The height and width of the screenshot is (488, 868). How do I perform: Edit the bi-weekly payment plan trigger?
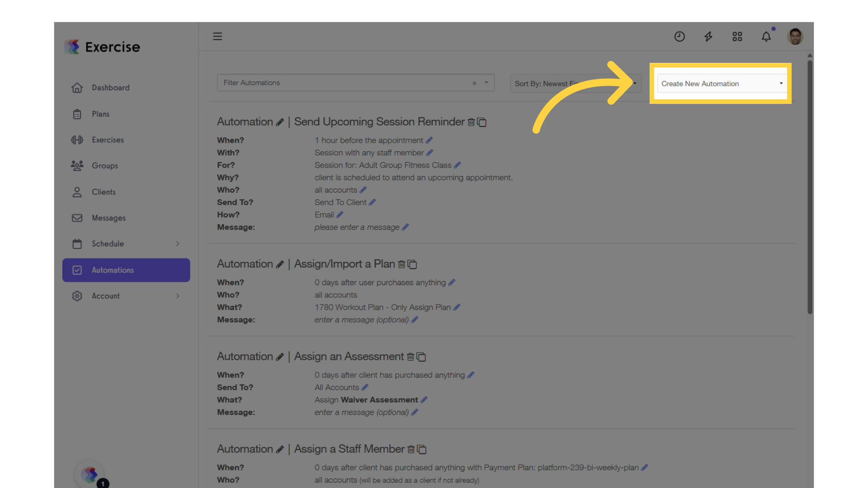point(645,468)
